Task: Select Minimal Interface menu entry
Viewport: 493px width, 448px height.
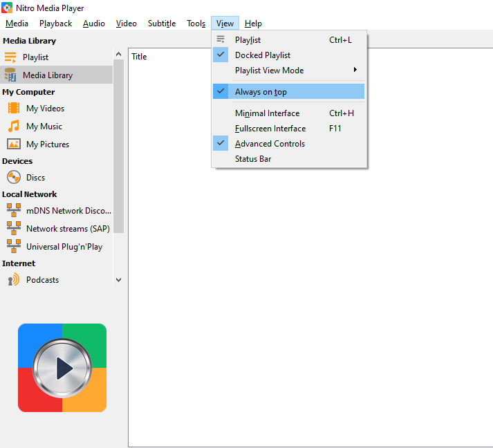Action: tap(288, 113)
